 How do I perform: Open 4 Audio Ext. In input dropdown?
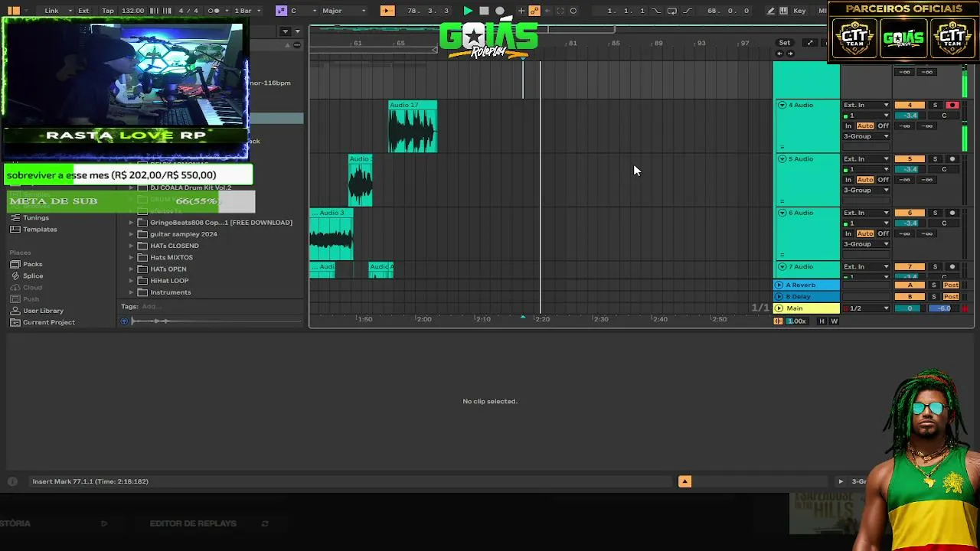(x=866, y=105)
